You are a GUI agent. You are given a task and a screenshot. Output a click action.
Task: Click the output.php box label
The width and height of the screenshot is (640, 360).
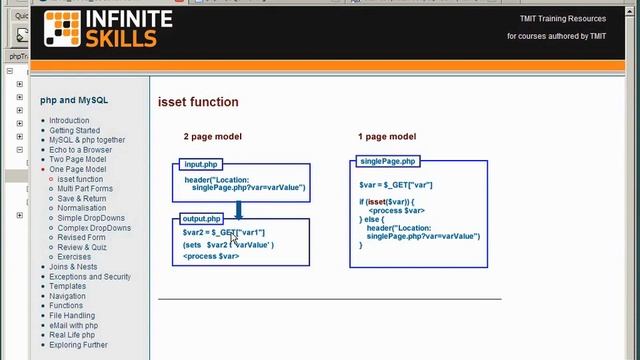[x=202, y=219]
